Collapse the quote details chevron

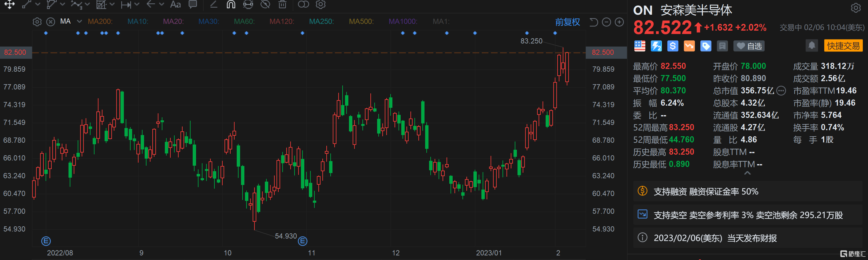tap(747, 173)
